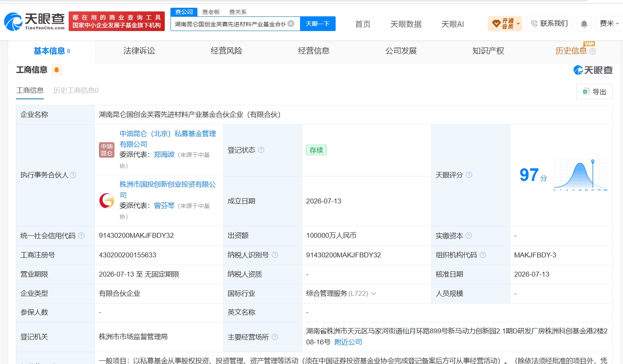The width and height of the screenshot is (623, 364).
Task: Click the 100000万人民币 capital value
Action: 331,236
